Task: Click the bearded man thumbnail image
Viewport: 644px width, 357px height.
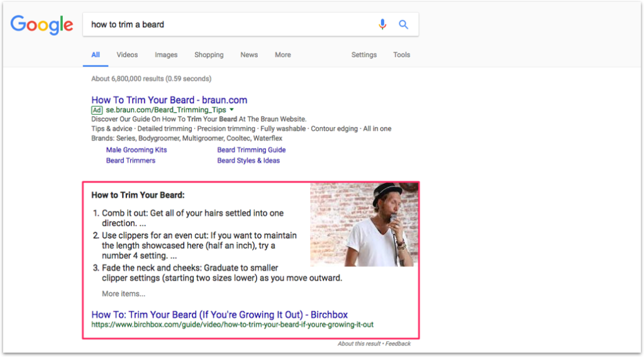Action: click(364, 225)
